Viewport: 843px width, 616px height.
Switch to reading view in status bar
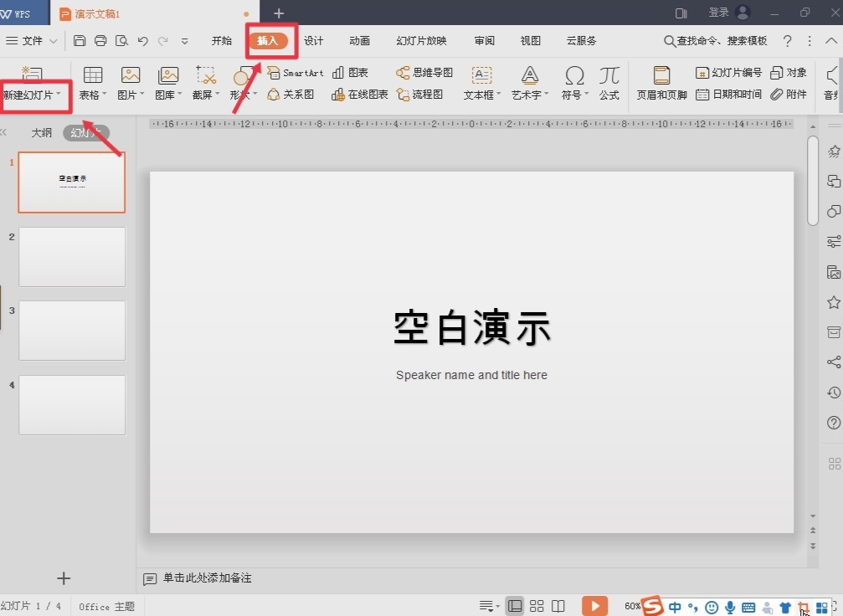click(558, 606)
